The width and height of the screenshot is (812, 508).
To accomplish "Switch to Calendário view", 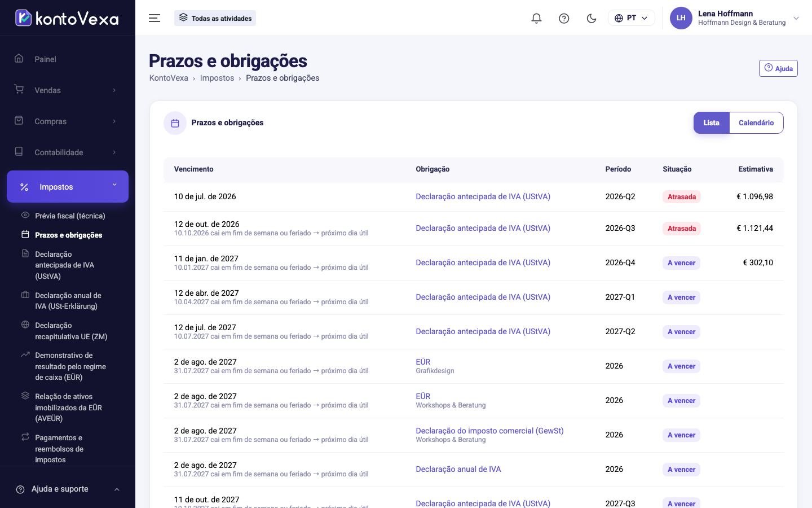I will 756,122.
